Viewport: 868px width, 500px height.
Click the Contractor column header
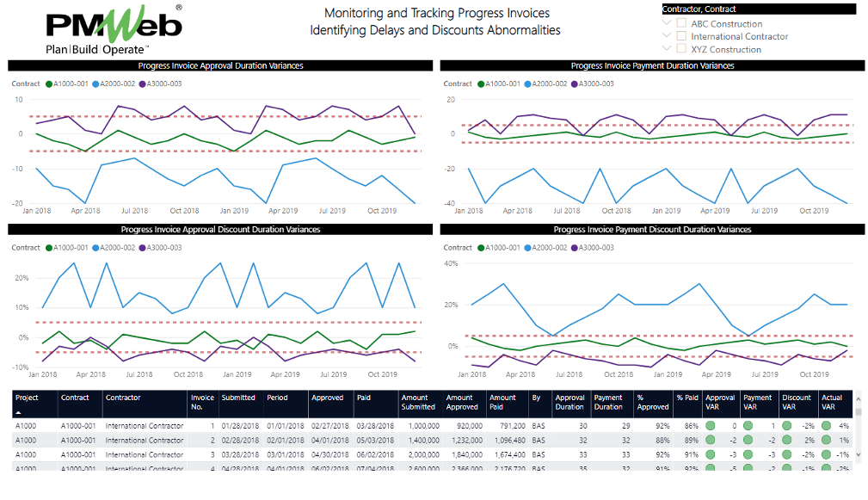coord(123,398)
